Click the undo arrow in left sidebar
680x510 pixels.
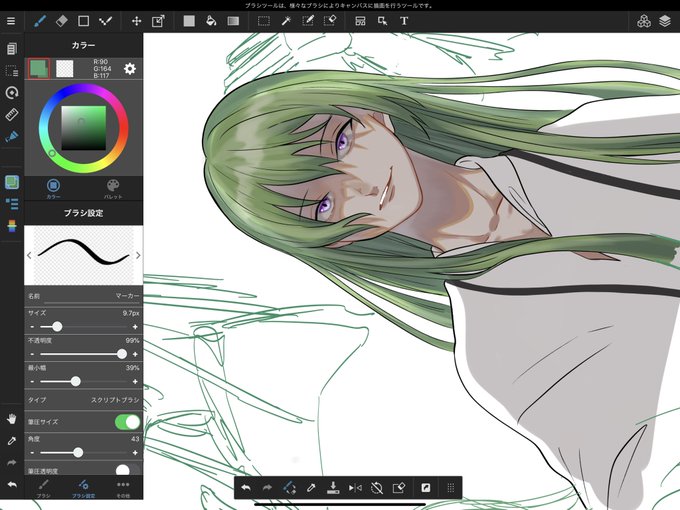[12, 484]
